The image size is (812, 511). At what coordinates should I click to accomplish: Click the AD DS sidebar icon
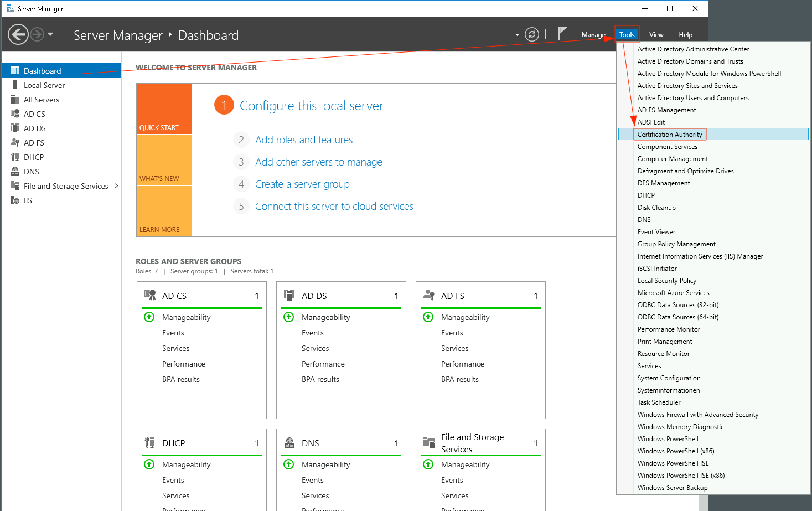[15, 128]
